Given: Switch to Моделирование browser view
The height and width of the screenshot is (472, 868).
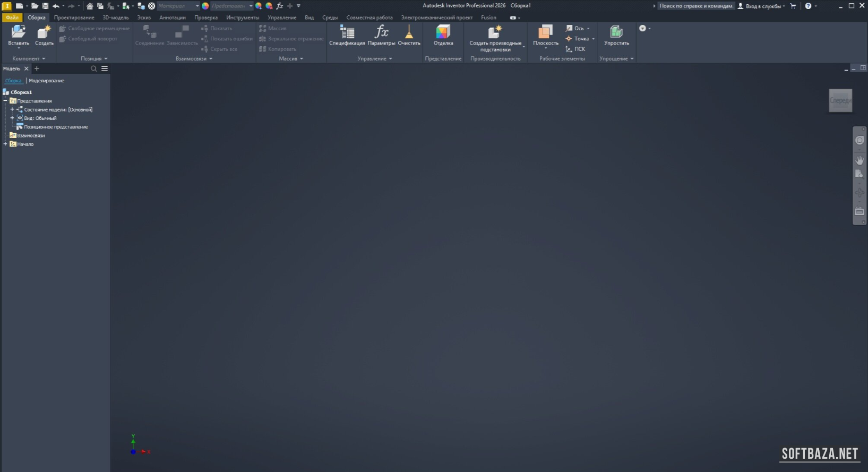Looking at the screenshot, I should [46, 81].
